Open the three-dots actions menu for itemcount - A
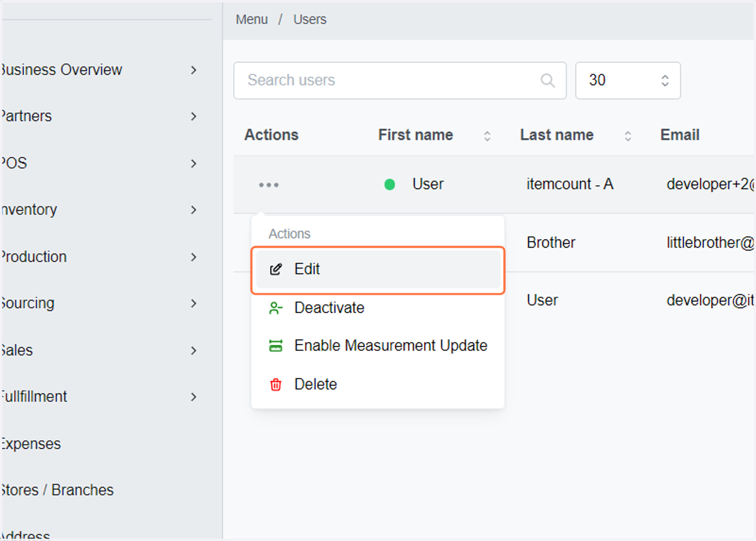Screen dimensions: 756x541 click(x=269, y=185)
